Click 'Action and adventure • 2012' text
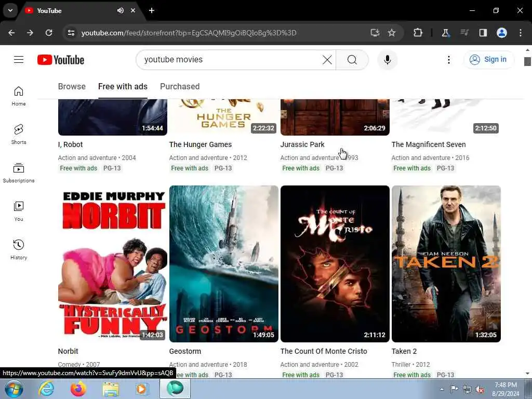The height and width of the screenshot is (399, 532). click(208, 158)
